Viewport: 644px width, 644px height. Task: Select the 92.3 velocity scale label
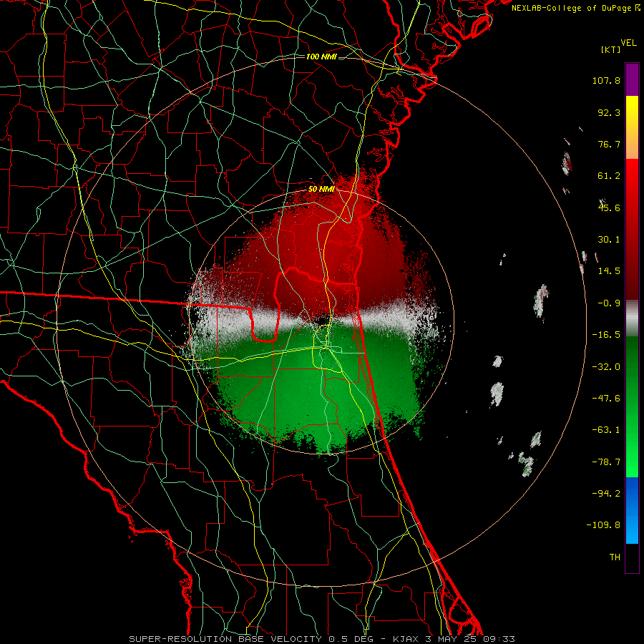[x=609, y=112]
